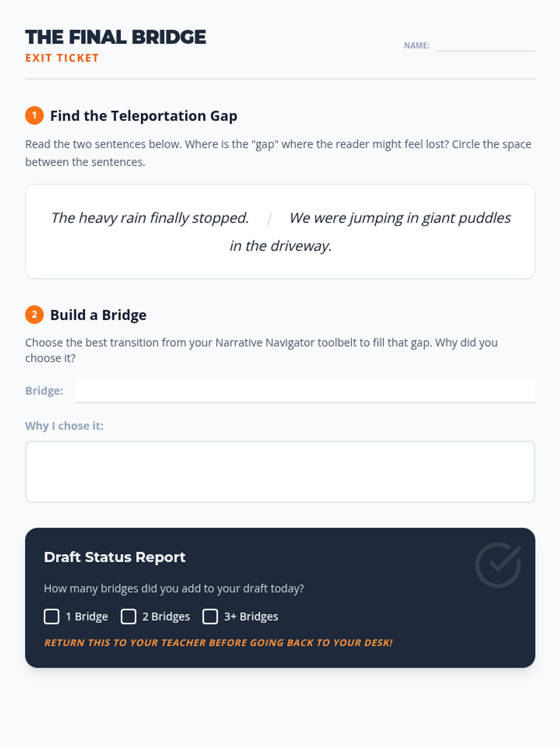Check the 3+ Bridges checkbox

tap(210, 616)
